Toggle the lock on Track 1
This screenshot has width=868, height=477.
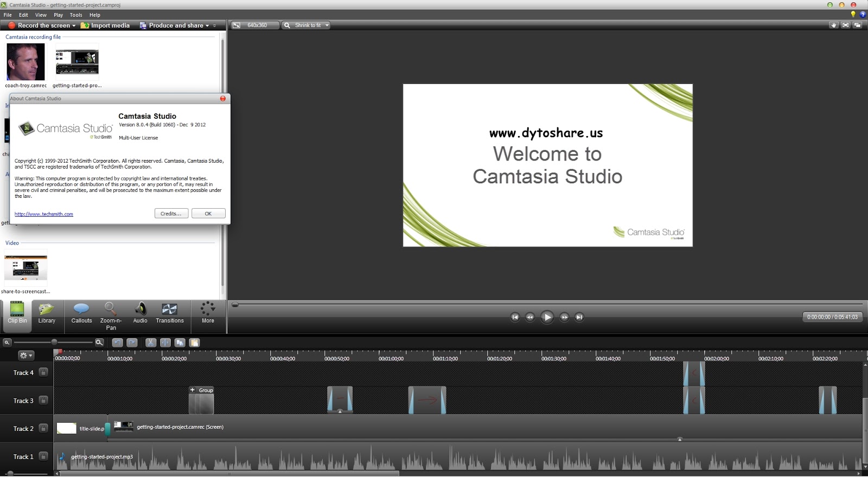point(43,456)
